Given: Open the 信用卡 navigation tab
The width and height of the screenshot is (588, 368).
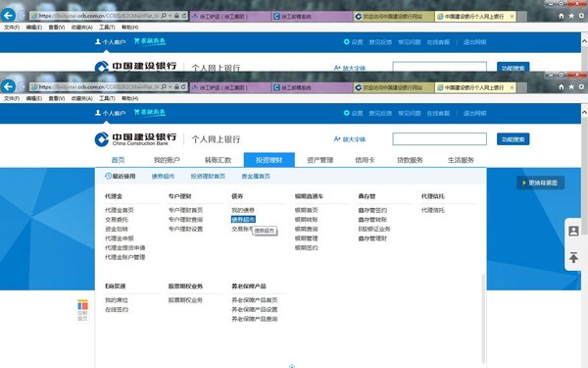Looking at the screenshot, I should click(365, 160).
